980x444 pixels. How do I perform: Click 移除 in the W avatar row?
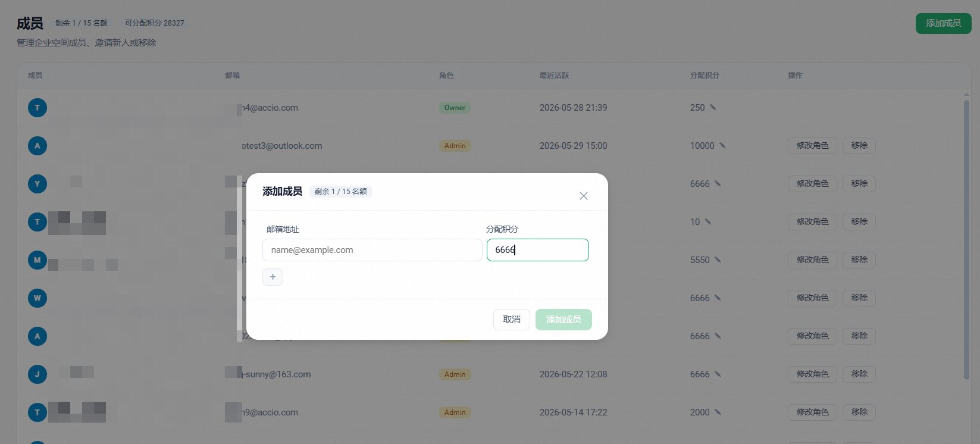(859, 298)
